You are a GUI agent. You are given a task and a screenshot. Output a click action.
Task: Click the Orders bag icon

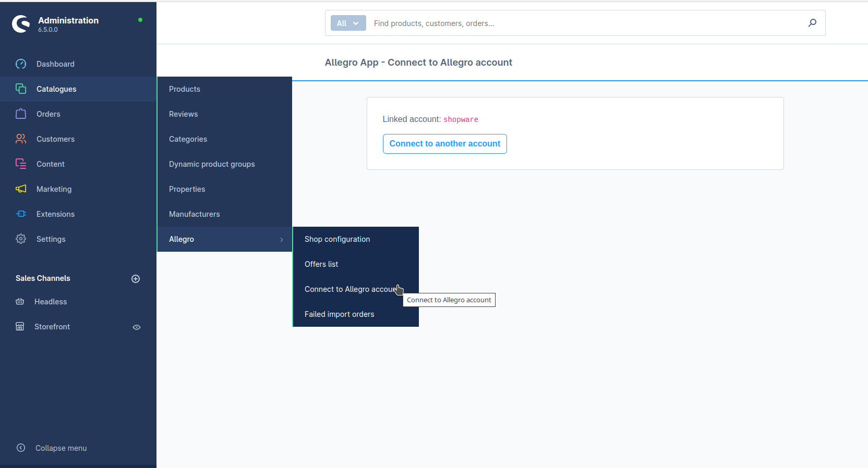click(x=21, y=114)
